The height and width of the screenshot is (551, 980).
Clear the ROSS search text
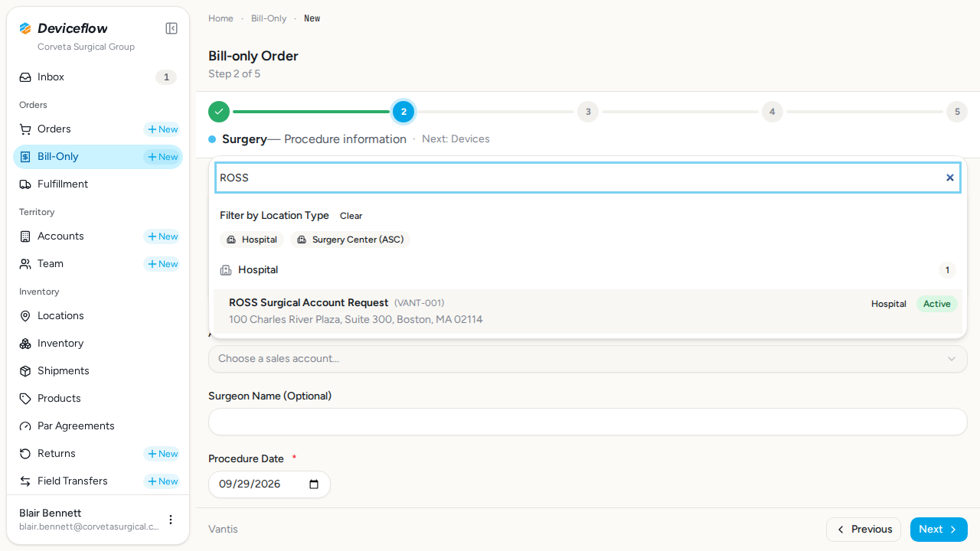(x=950, y=178)
